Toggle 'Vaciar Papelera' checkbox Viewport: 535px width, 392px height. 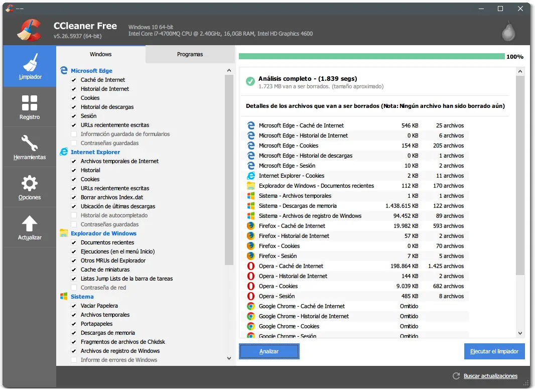pyautogui.click(x=73, y=306)
